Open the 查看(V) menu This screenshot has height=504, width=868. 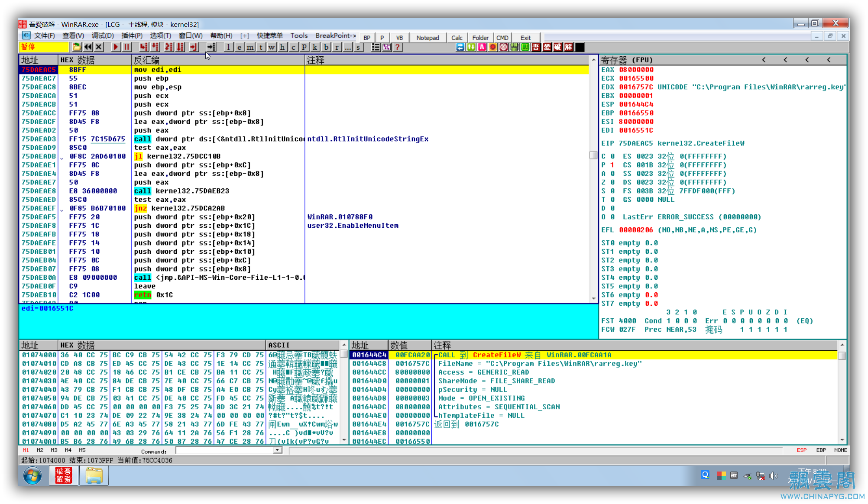[73, 36]
